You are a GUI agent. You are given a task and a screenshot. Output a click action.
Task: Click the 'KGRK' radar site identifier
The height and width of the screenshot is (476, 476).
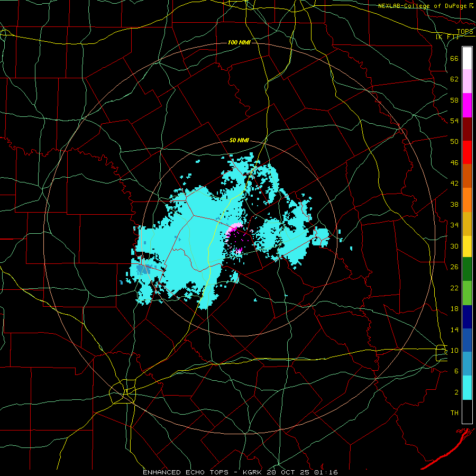(x=253, y=472)
